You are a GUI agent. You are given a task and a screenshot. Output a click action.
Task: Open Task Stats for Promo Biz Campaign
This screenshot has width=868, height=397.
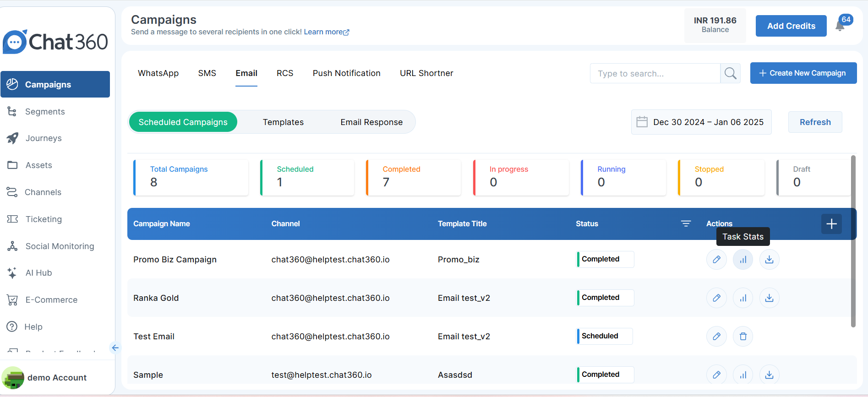pyautogui.click(x=743, y=260)
